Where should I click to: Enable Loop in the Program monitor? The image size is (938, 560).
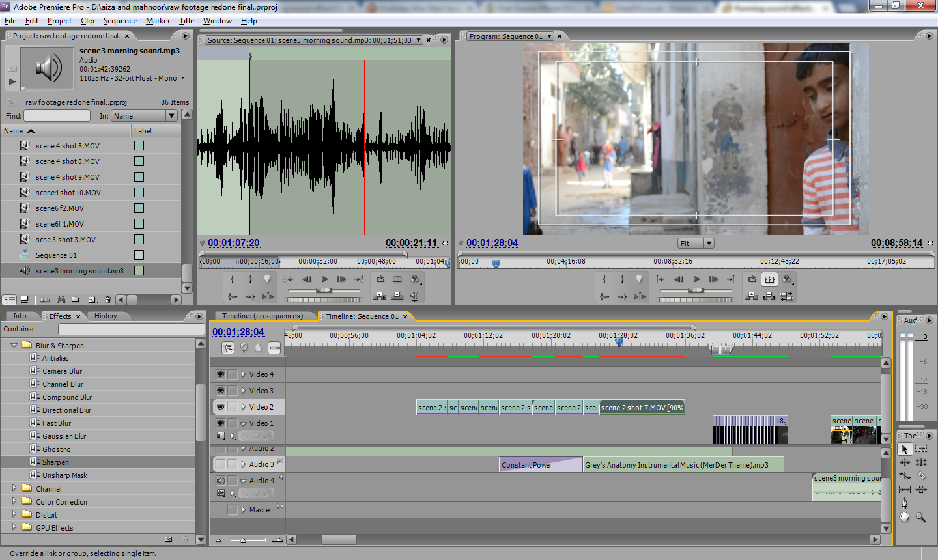(x=752, y=279)
